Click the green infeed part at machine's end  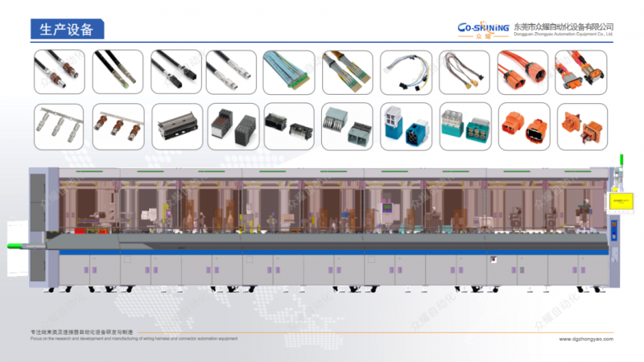click(x=16, y=245)
